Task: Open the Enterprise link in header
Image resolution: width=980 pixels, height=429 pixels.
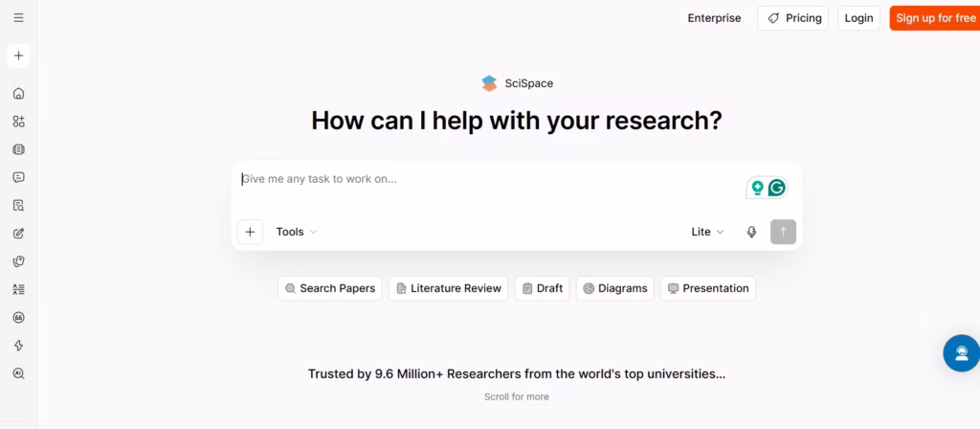Action: tap(714, 18)
